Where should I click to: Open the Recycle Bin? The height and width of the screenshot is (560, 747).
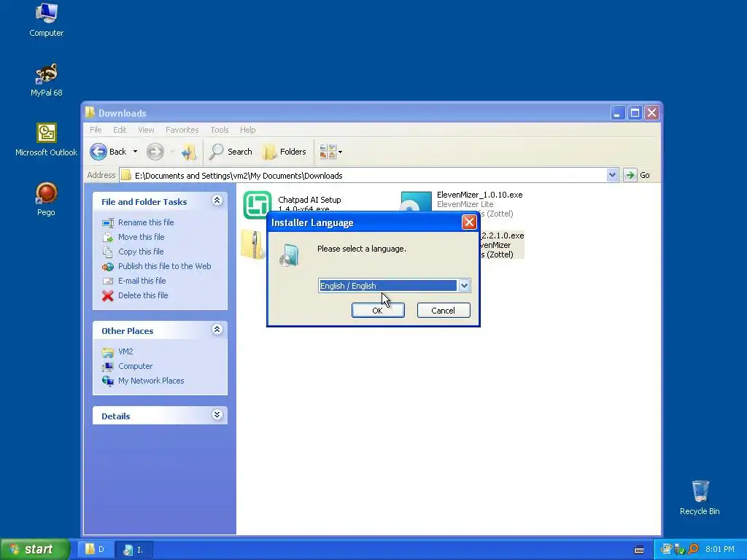click(x=700, y=498)
